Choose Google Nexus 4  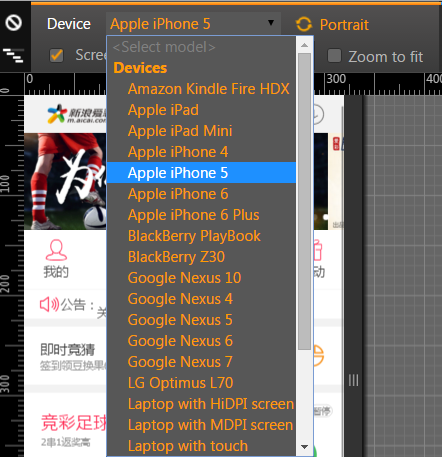click(201, 299)
